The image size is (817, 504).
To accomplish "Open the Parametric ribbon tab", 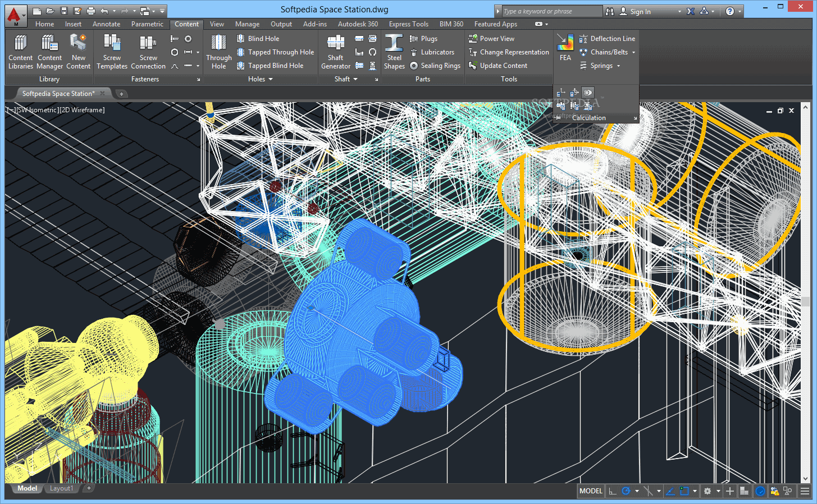I will (147, 24).
